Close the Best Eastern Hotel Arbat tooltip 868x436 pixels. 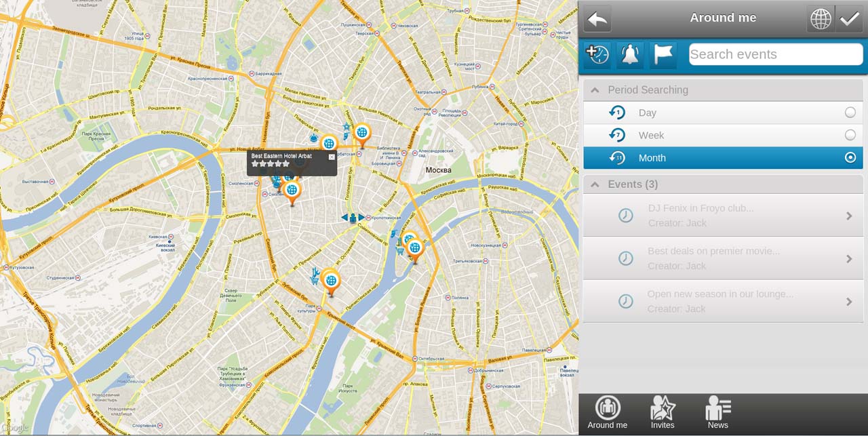pyautogui.click(x=332, y=157)
